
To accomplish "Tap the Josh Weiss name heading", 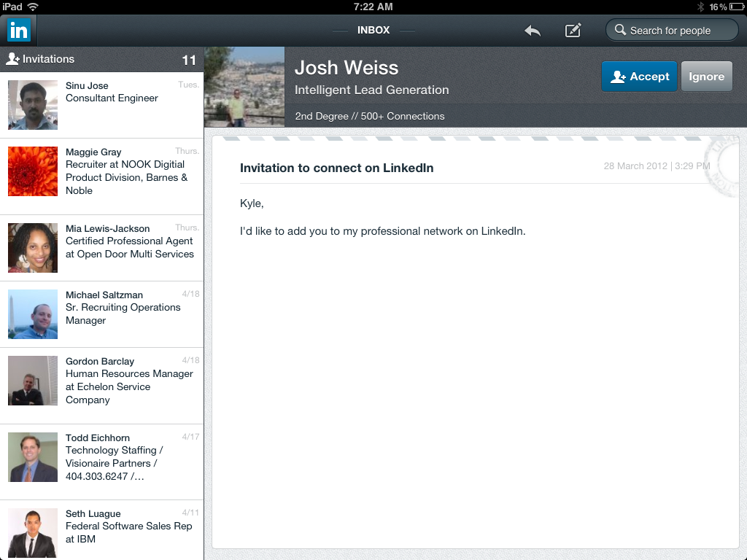I will tap(347, 68).
